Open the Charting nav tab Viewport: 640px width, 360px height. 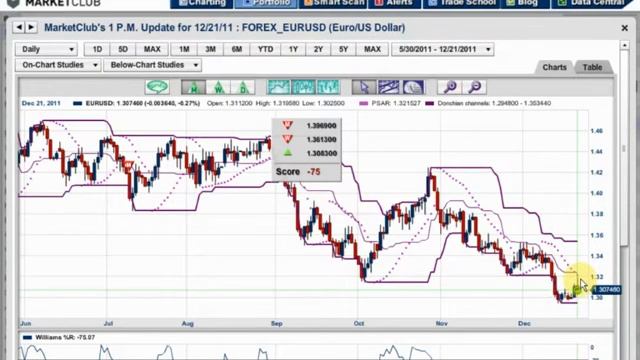[202, 3]
